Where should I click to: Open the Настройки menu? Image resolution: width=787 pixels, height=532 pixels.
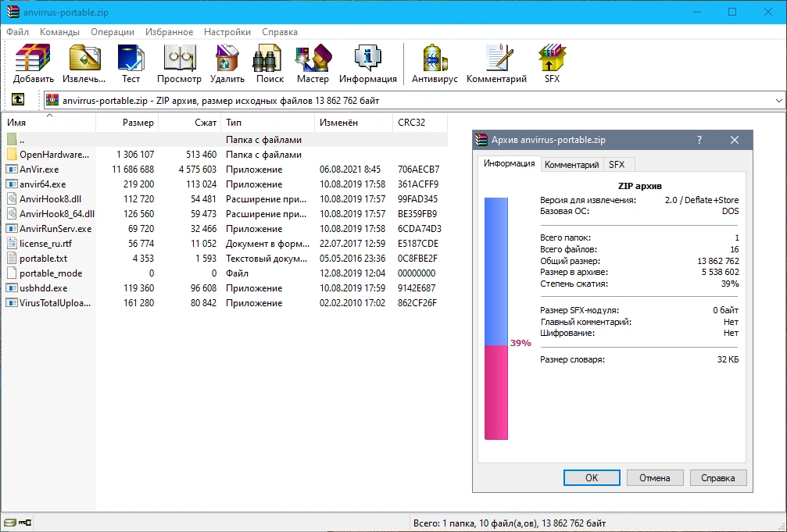pos(227,31)
